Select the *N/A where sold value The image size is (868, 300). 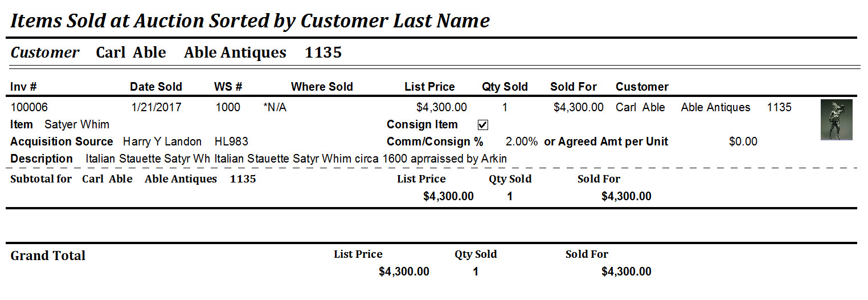coord(275,107)
